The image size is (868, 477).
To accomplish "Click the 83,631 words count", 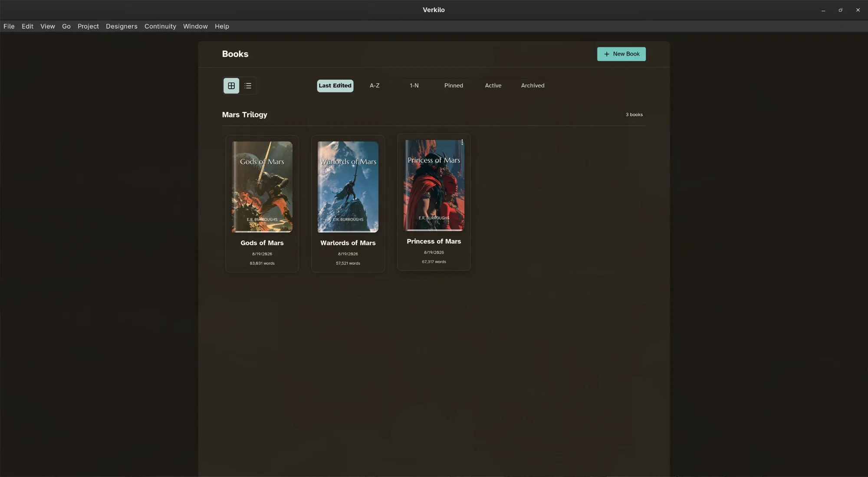I will coord(262,264).
